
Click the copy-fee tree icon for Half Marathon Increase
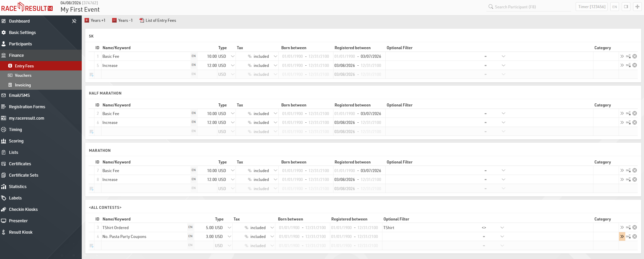pos(628,122)
